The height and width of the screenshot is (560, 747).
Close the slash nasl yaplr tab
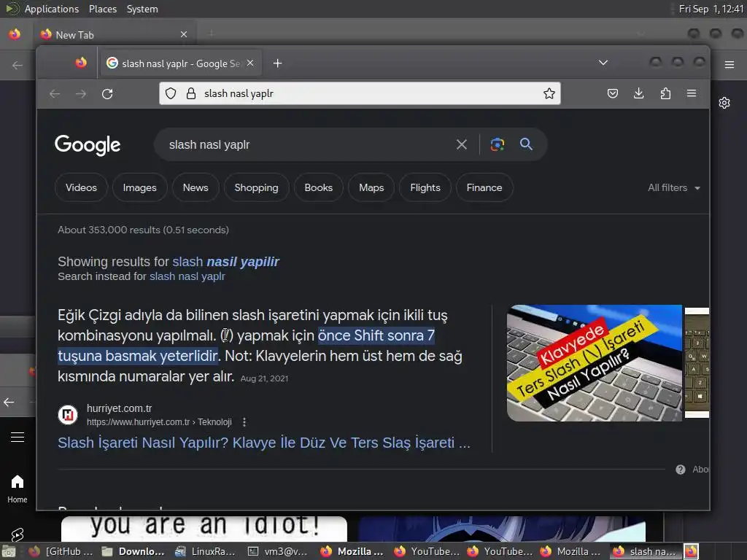tap(251, 63)
